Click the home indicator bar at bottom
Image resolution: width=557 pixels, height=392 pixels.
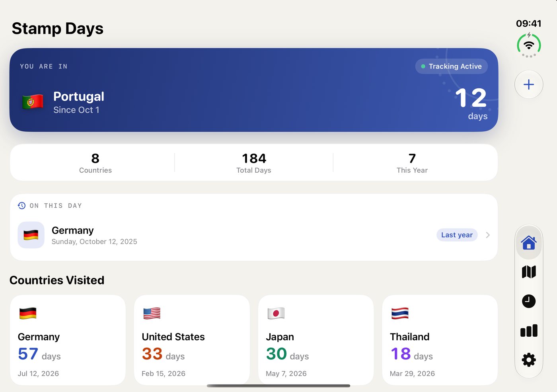tap(278, 386)
